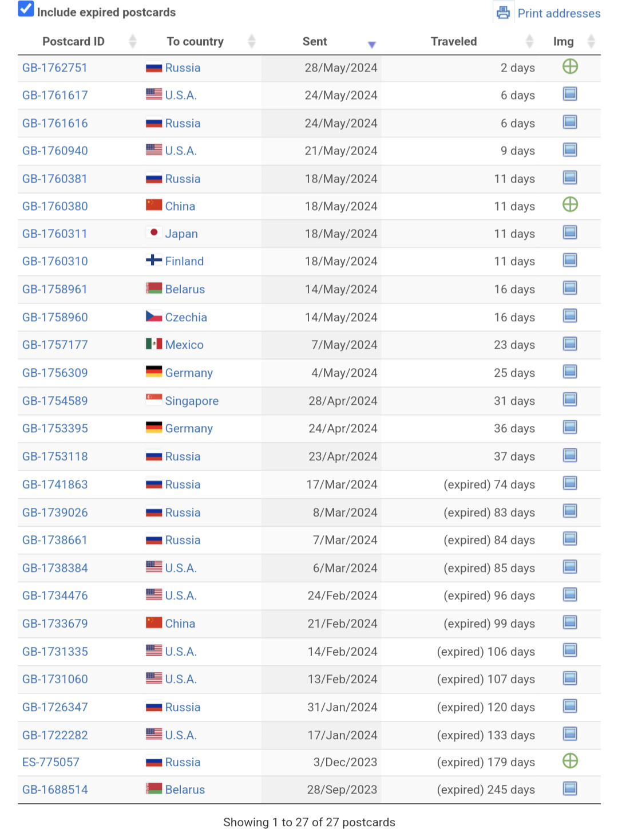
Task: Click add-image icon for ES-775057
Action: pos(570,761)
